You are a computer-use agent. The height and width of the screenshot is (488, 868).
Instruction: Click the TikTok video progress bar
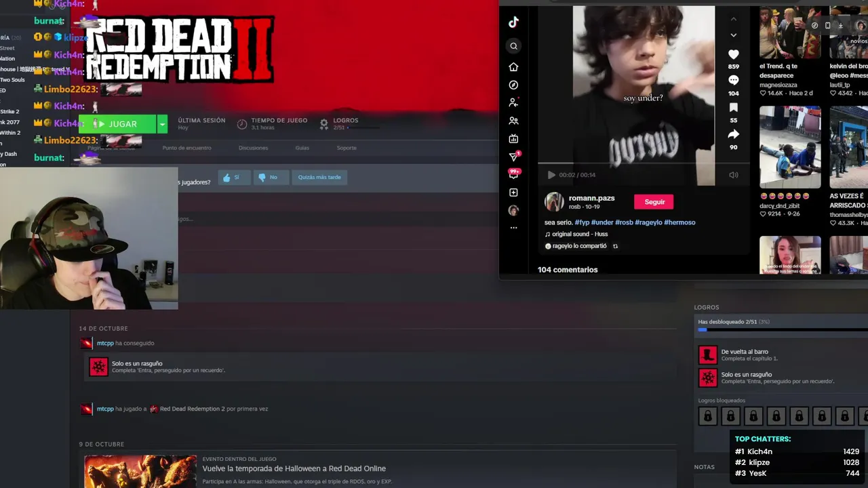pos(644,163)
